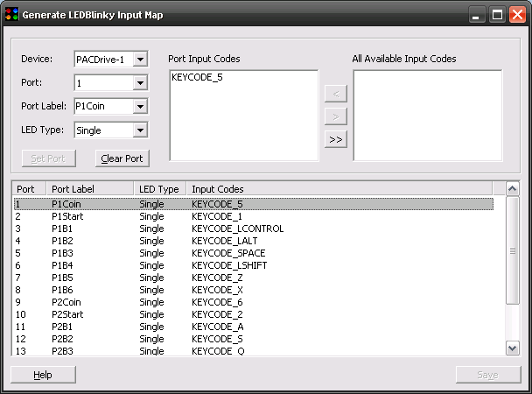This screenshot has width=532, height=394.
Task: Sort by the Port Label column header
Action: coord(89,189)
